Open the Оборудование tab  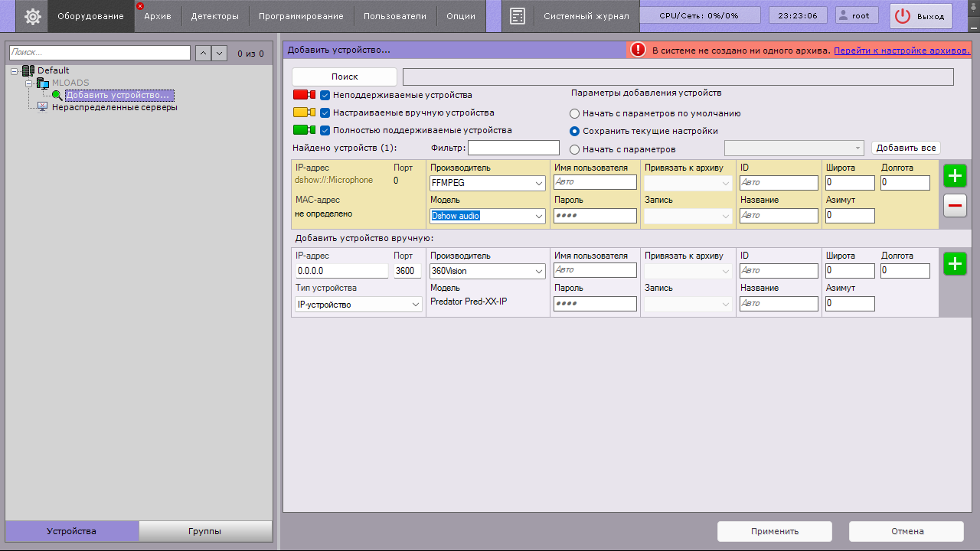tap(90, 16)
